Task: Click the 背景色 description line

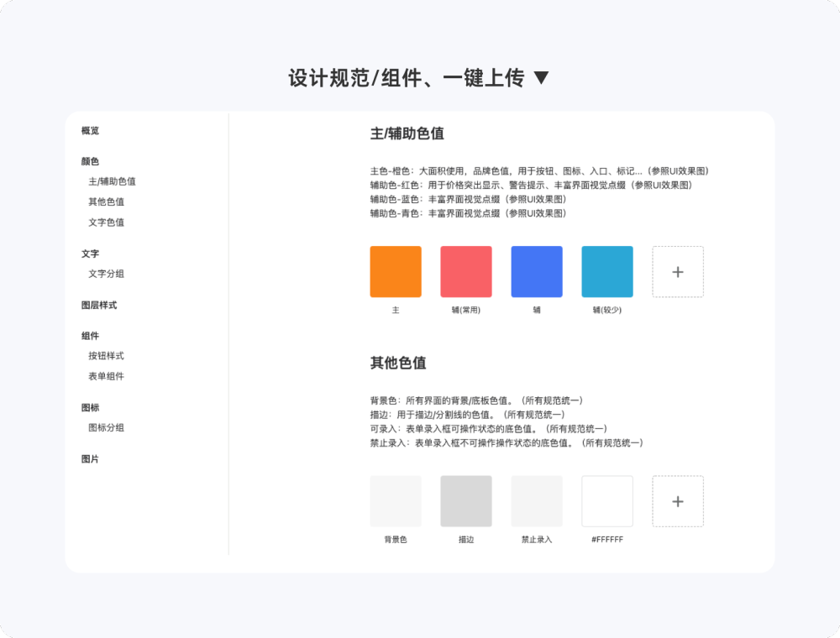Action: coord(477,400)
